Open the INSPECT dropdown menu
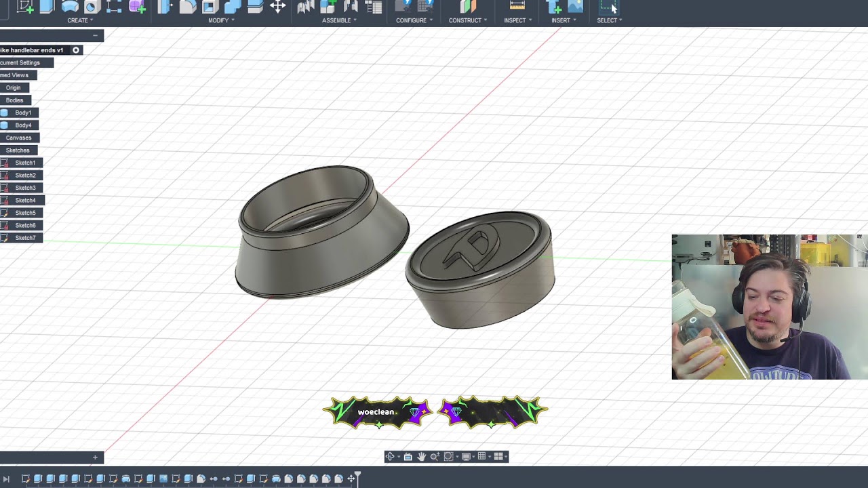The width and height of the screenshot is (868, 488). pyautogui.click(x=517, y=20)
